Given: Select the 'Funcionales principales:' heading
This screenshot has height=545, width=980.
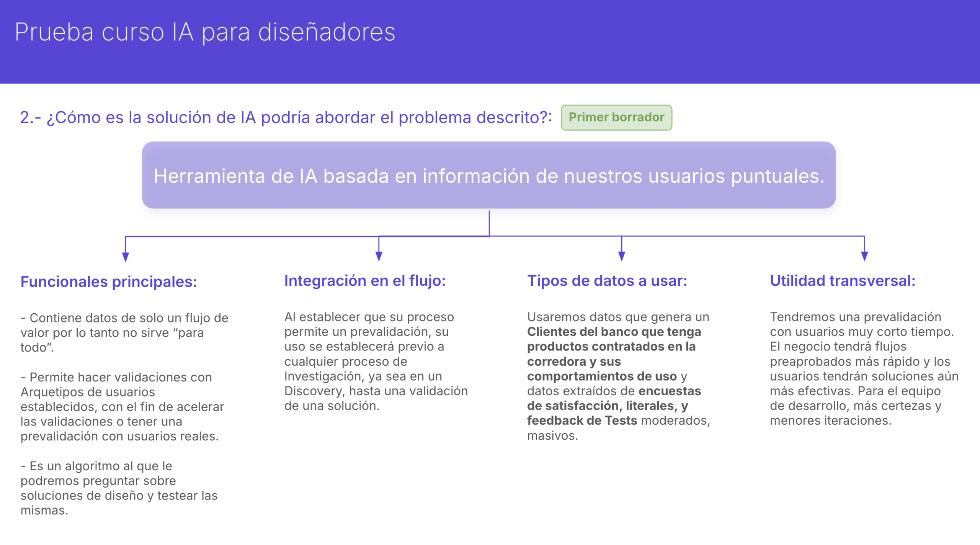Looking at the screenshot, I should pyautogui.click(x=109, y=282).
